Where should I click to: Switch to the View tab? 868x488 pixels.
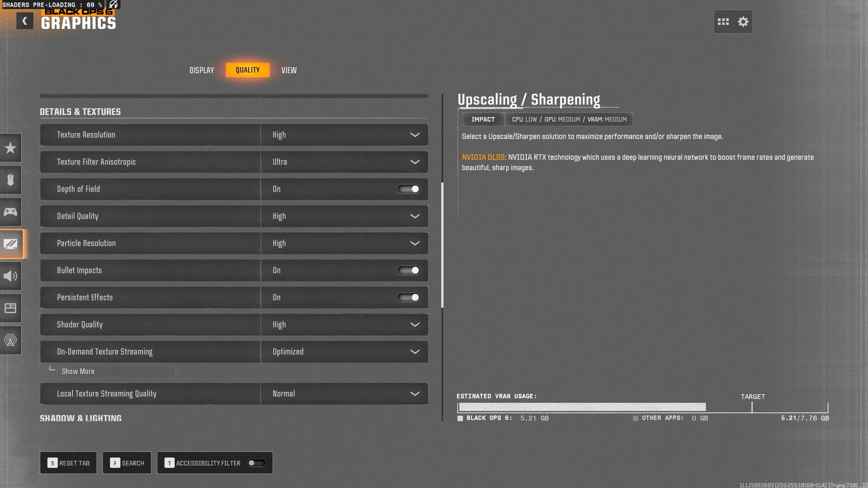point(289,70)
